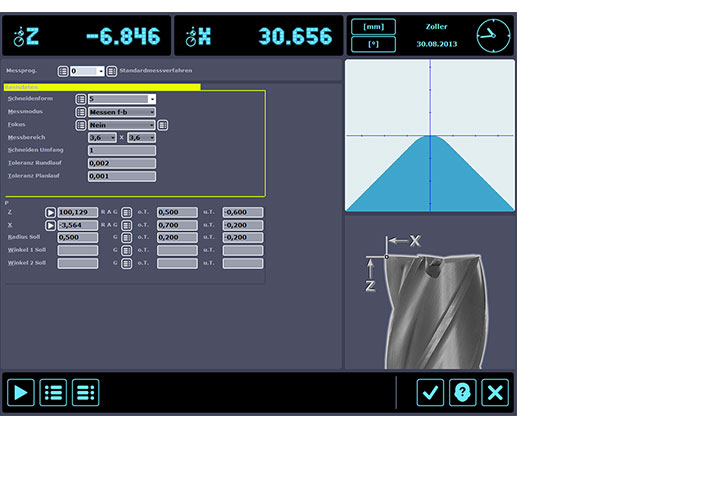This screenshot has width=725, height=480.
Task: Open list icon beside Messmodus
Action: (x=81, y=112)
